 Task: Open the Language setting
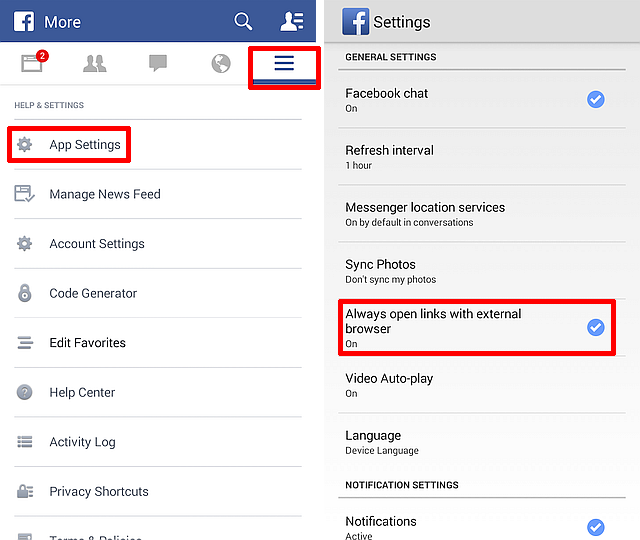[x=482, y=442]
